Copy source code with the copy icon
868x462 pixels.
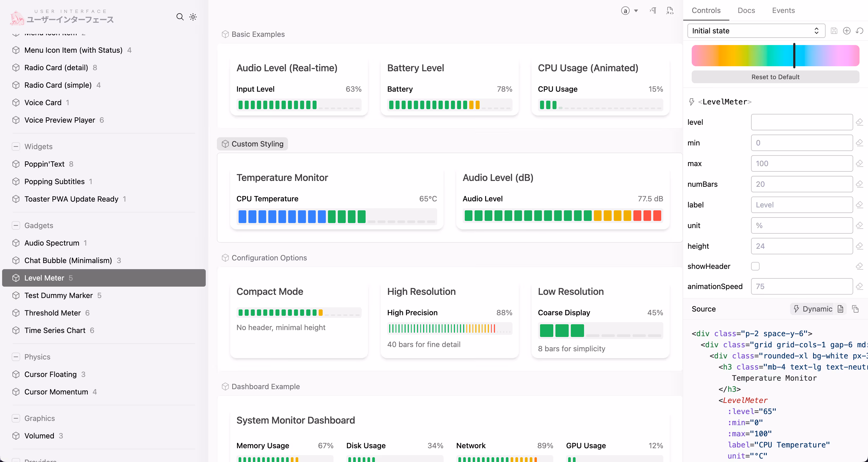pos(855,309)
